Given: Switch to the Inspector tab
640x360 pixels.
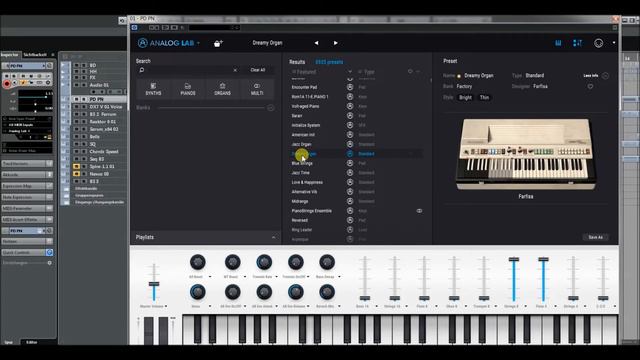Looking at the screenshot, I should tap(10, 55).
